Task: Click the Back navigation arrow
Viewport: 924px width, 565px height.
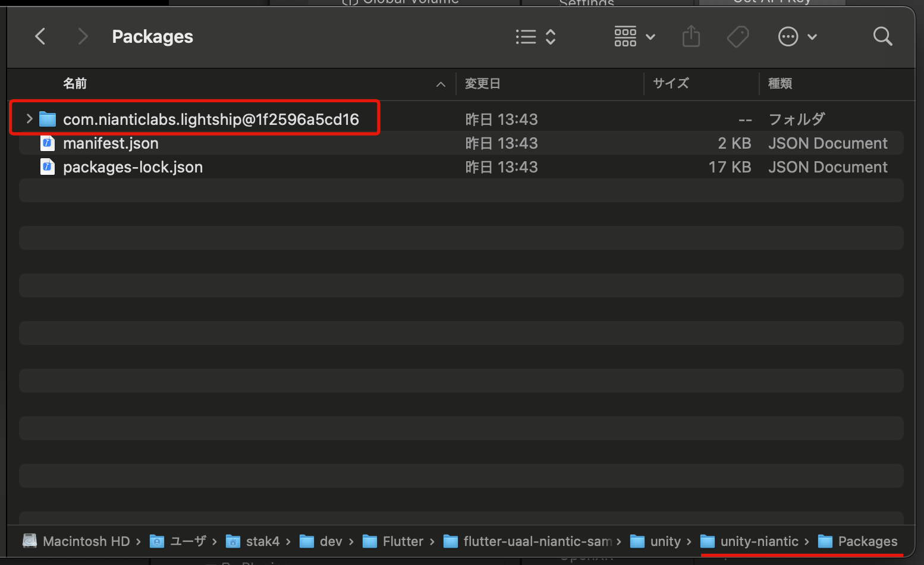Action: (40, 36)
